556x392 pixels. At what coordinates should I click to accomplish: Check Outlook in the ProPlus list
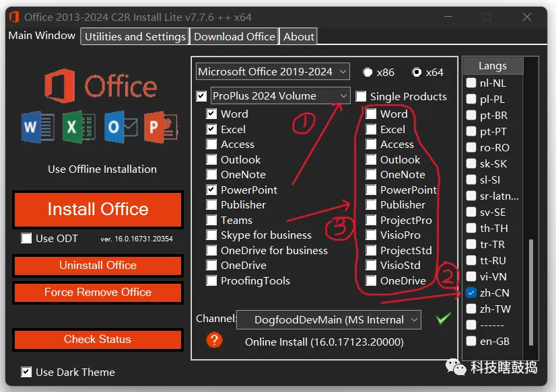coord(211,159)
